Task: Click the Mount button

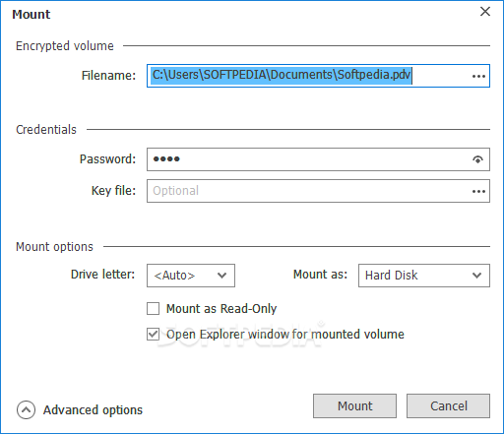Action: coord(354,406)
